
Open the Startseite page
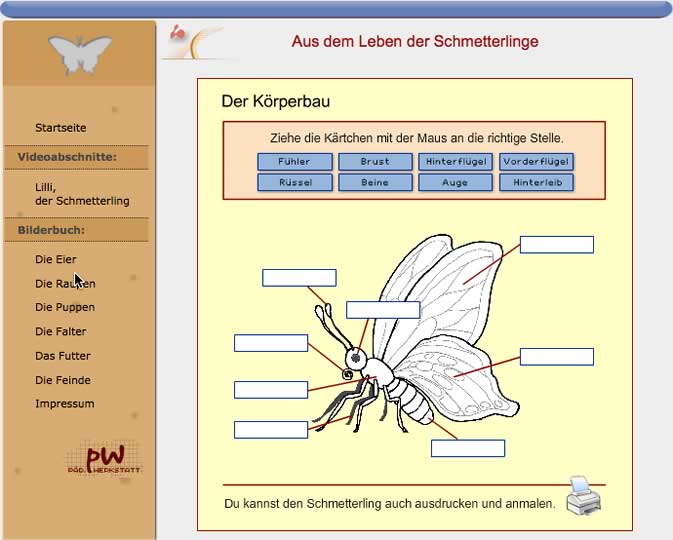(61, 127)
